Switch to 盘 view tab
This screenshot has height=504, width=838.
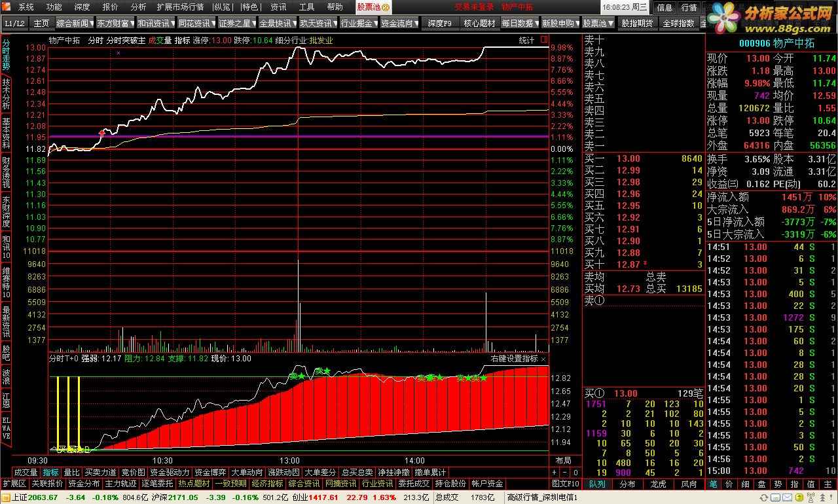[761, 484]
